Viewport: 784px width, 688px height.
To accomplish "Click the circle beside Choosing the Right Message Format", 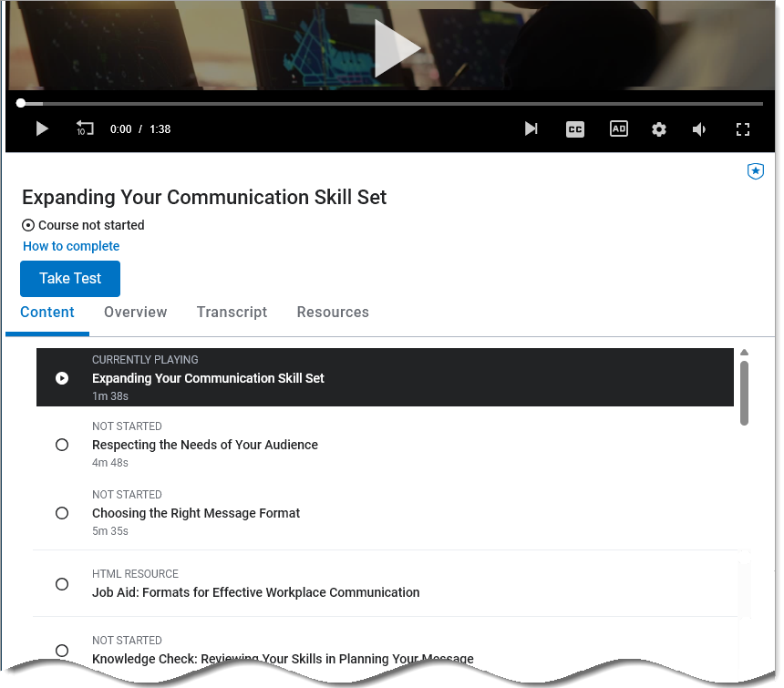I will pyautogui.click(x=62, y=513).
